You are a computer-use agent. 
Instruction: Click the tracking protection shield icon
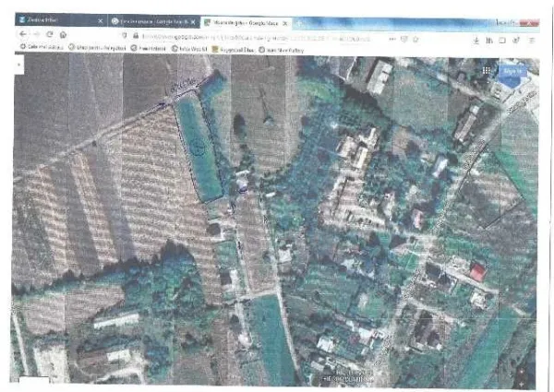point(125,36)
